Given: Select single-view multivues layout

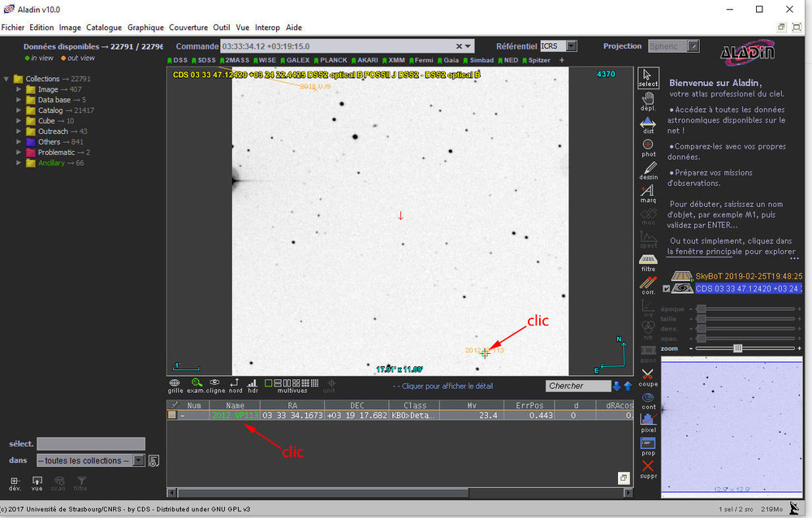Looking at the screenshot, I should 268,383.
